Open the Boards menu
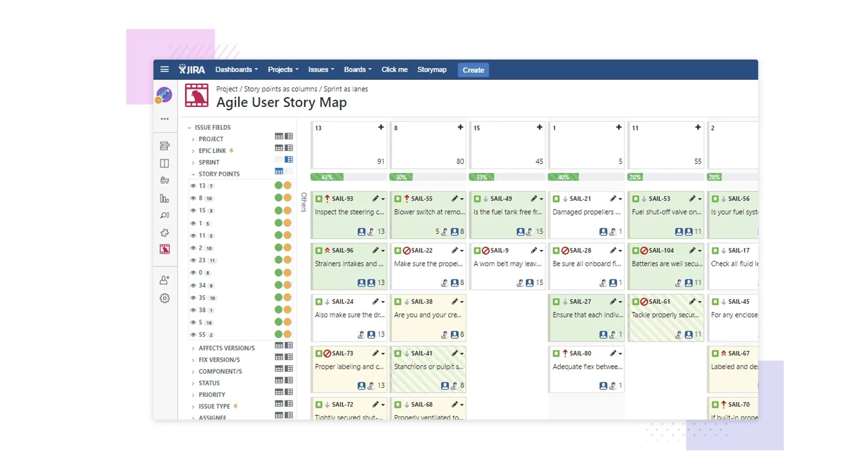The image size is (868, 452). 357,69
